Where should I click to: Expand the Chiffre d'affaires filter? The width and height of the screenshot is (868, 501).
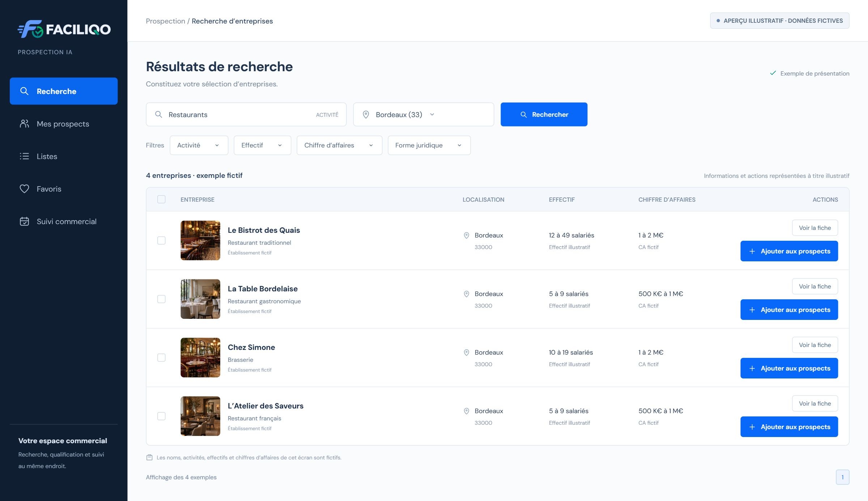(x=339, y=145)
